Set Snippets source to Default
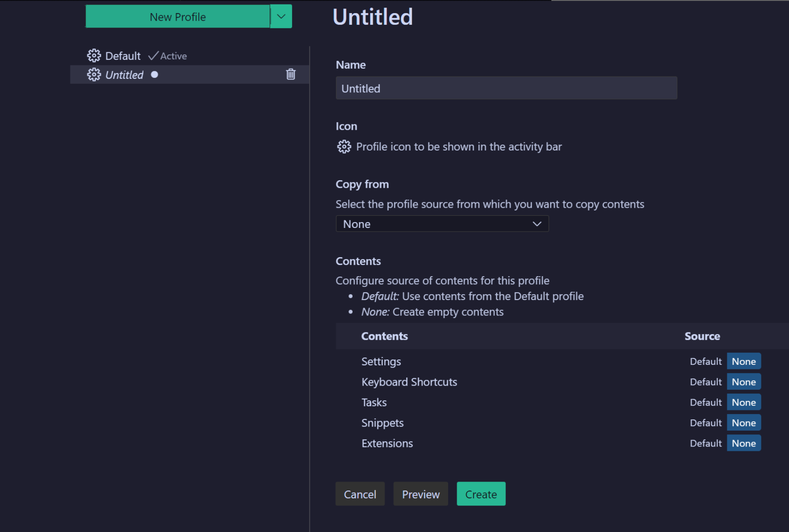The image size is (789, 532). click(x=706, y=423)
